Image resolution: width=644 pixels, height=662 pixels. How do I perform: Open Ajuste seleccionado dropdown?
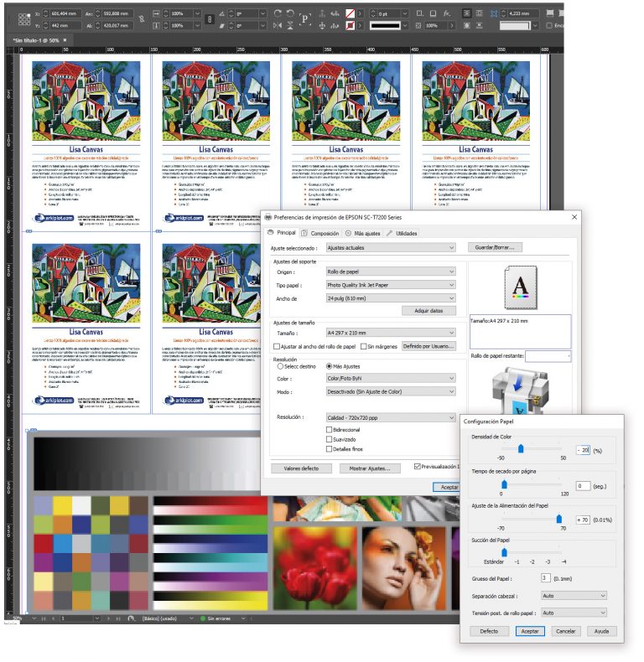coord(391,248)
